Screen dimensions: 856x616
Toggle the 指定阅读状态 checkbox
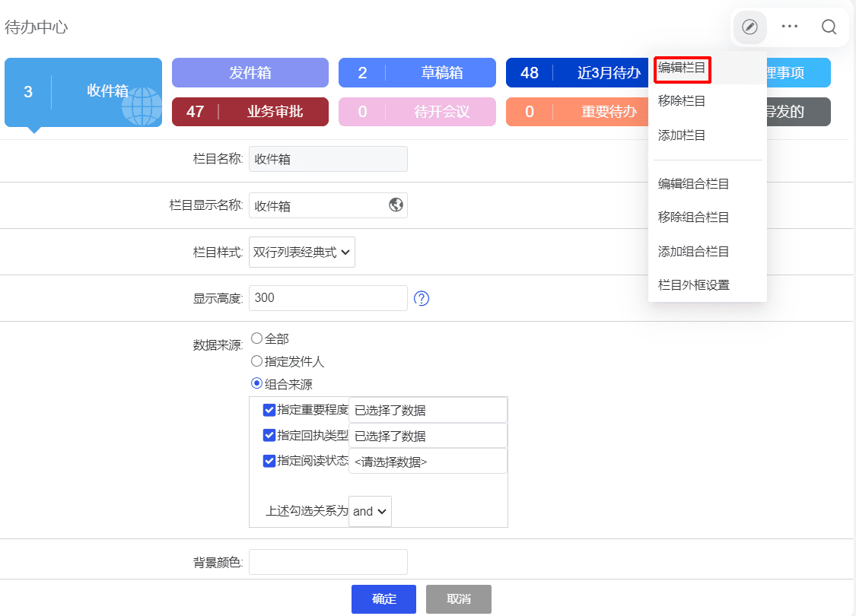(x=269, y=461)
